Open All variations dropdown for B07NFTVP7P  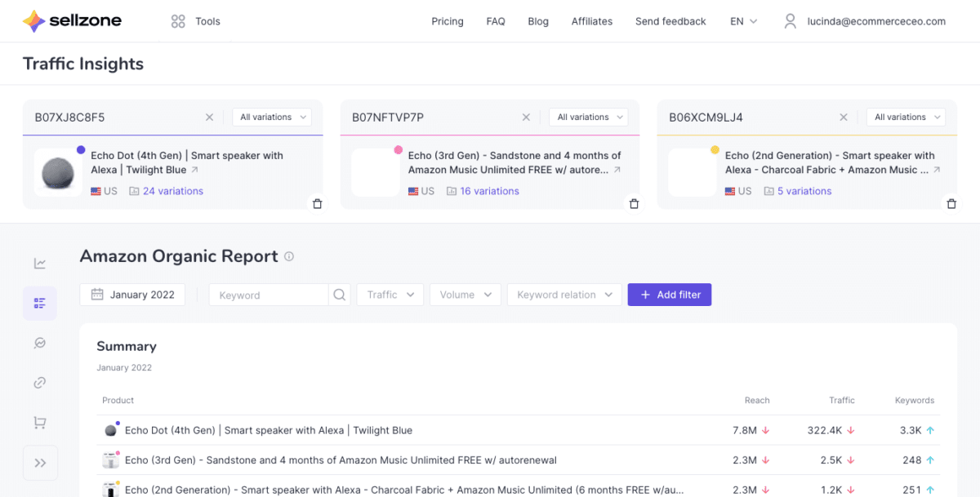coord(589,118)
